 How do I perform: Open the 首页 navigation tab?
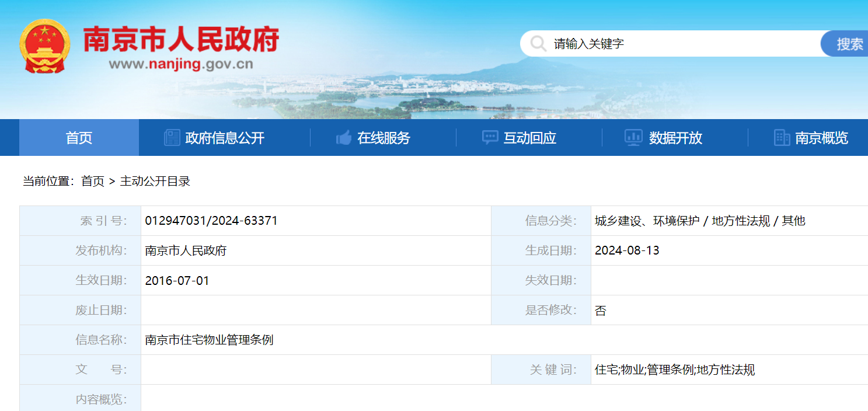point(79,138)
